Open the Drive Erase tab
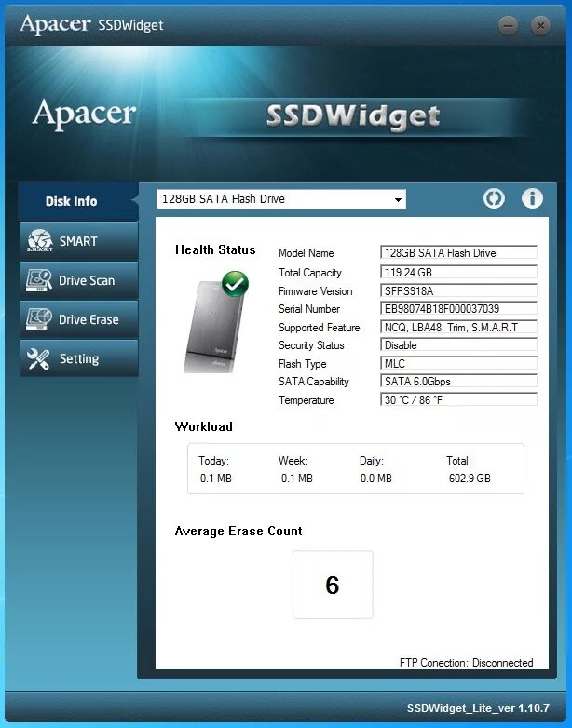 (x=79, y=319)
